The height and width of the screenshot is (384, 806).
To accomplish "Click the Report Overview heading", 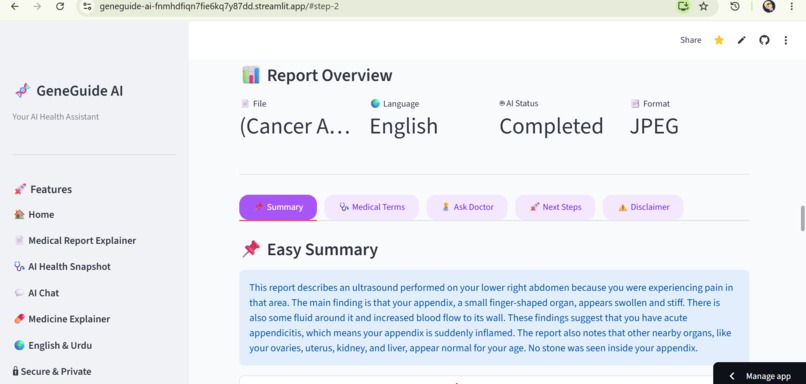I will 329,76.
